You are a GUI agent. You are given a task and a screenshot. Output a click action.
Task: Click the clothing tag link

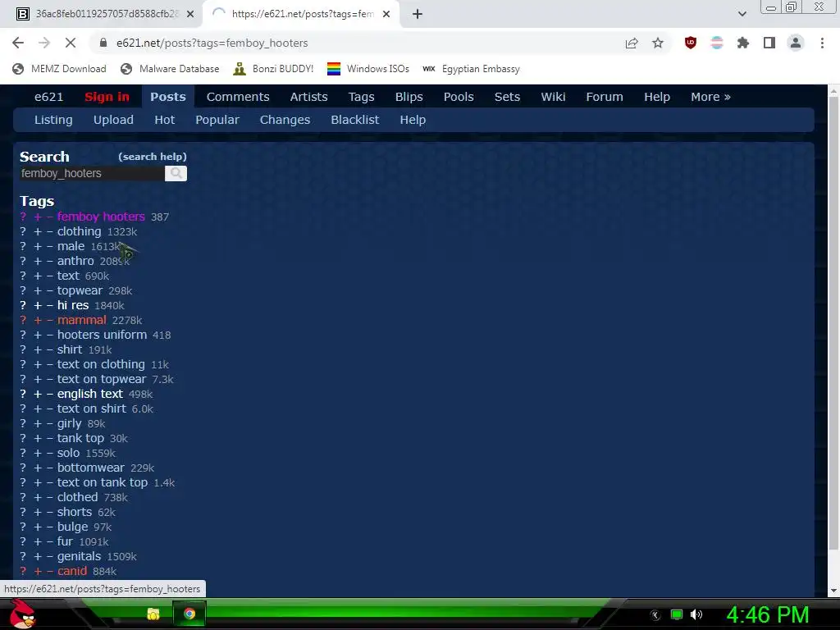tap(79, 231)
